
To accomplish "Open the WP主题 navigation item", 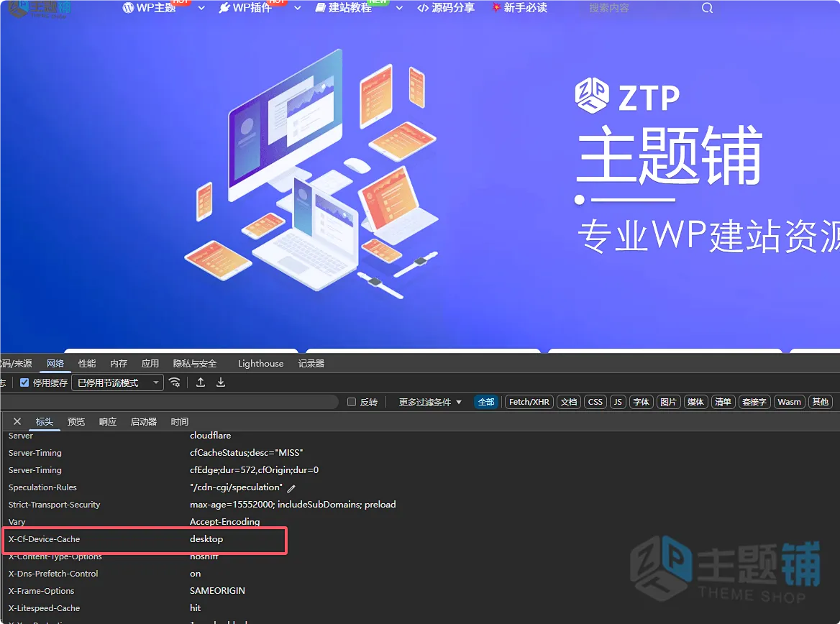I will coord(150,8).
